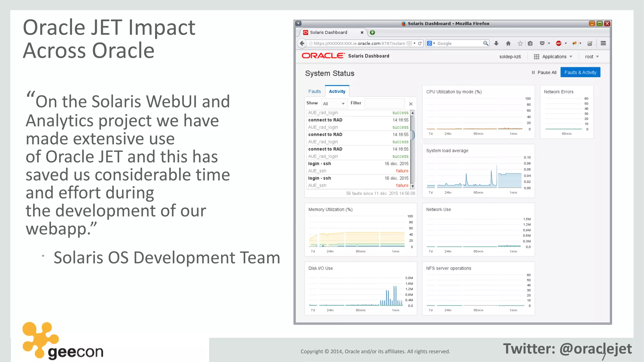
Task: Open the Firefox hamburger menu
Action: (x=603, y=43)
